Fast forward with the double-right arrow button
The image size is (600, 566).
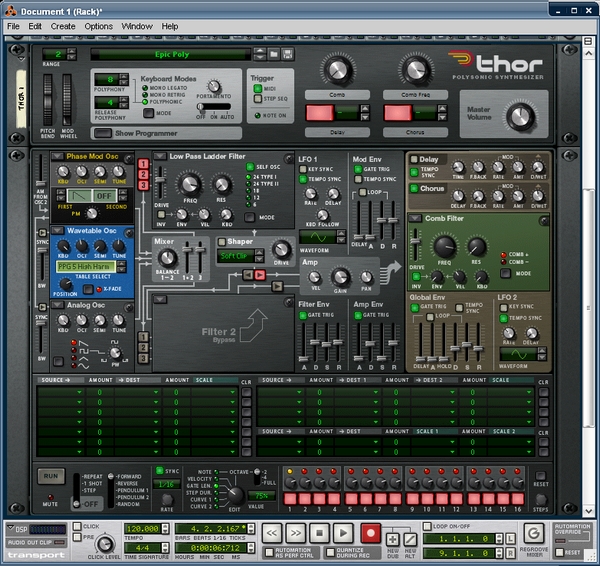(296, 533)
